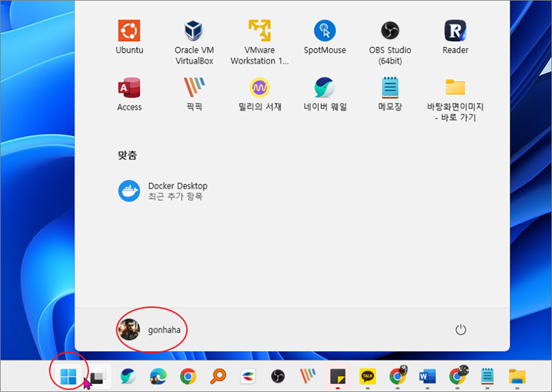This screenshot has width=552, height=392.
Task: Switch to Notepad on the taskbar
Action: (487, 377)
